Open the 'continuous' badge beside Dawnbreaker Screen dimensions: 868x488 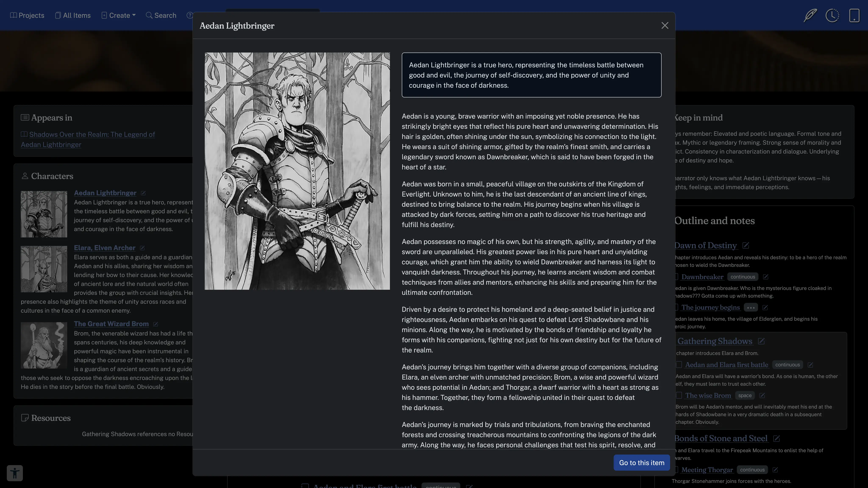(743, 277)
